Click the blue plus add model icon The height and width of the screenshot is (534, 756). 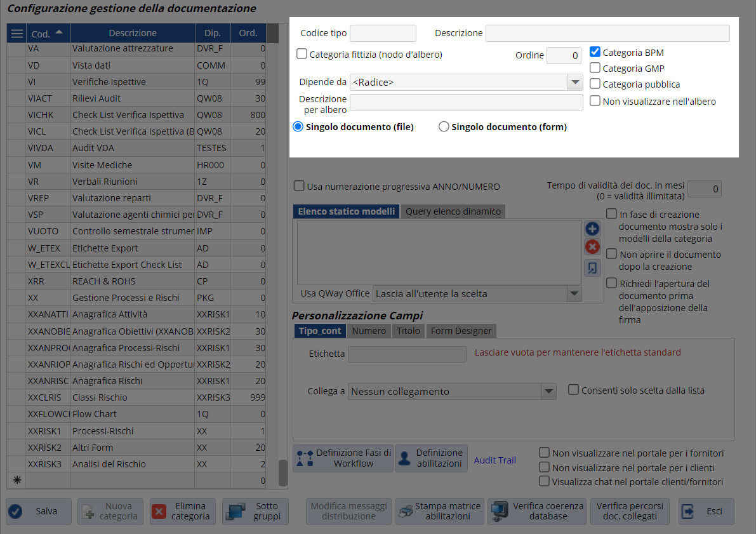tap(592, 229)
